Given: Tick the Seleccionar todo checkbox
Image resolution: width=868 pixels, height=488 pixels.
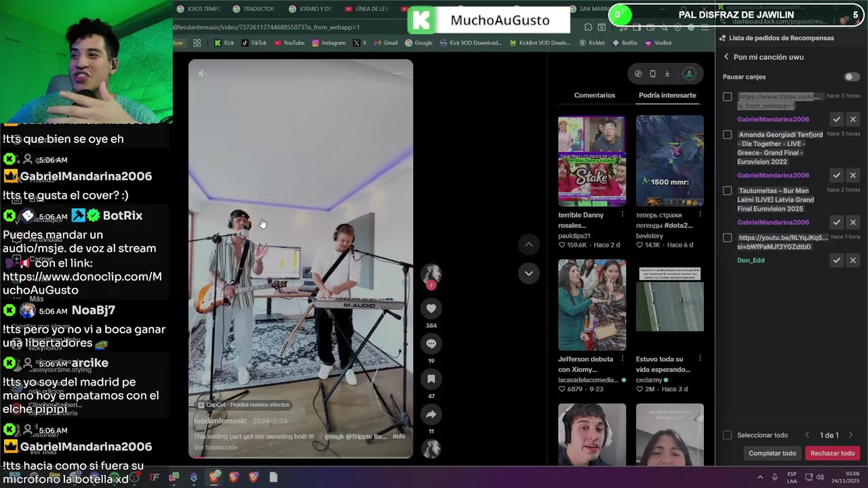Looking at the screenshot, I should [x=728, y=435].
